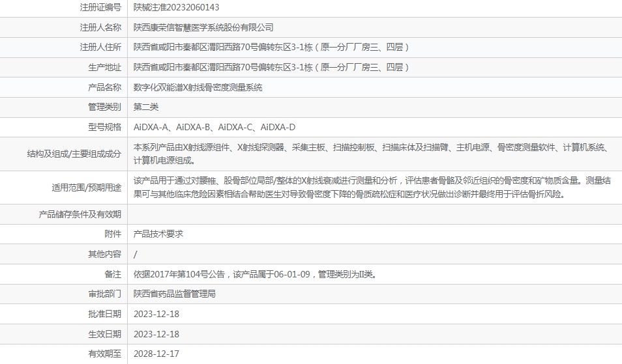622x364 pixels.
Task: Select management class value 第二类
Action: pyautogui.click(x=146, y=107)
